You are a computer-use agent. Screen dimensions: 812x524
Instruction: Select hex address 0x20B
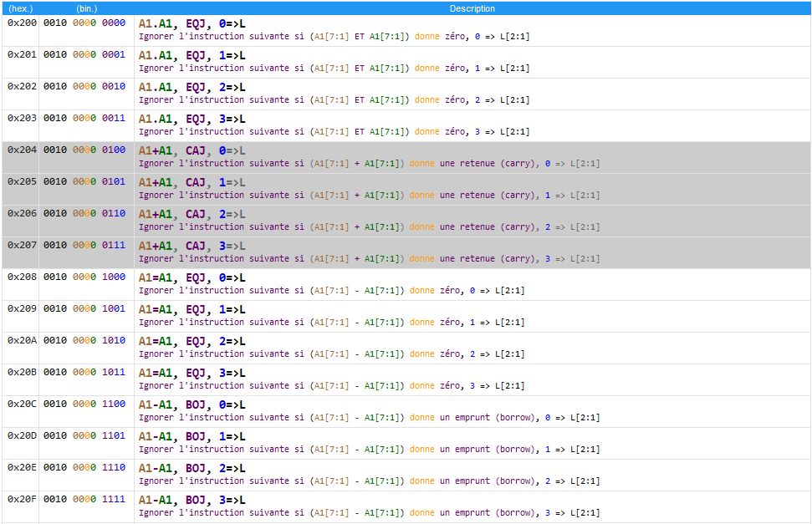22,372
